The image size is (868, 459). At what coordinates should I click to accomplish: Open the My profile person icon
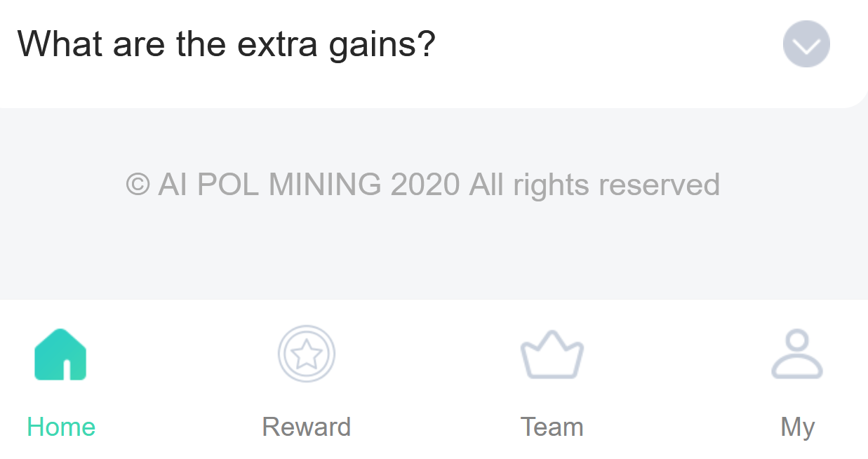[797, 354]
